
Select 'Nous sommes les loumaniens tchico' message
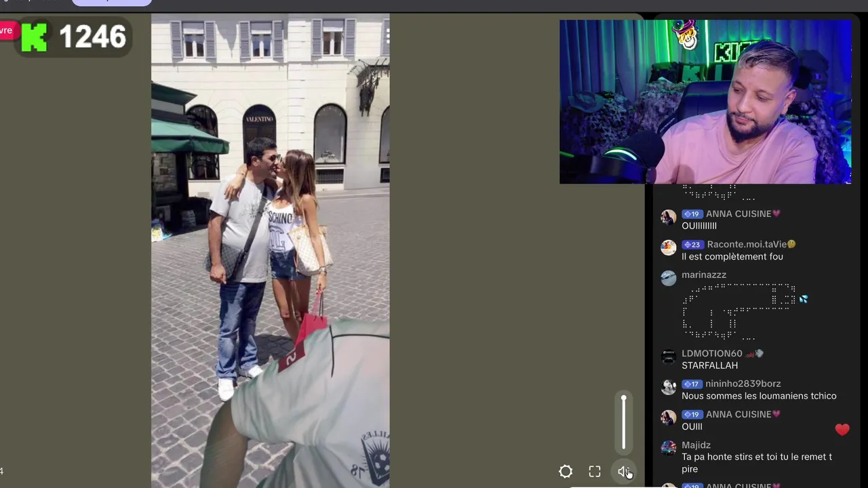point(759,396)
